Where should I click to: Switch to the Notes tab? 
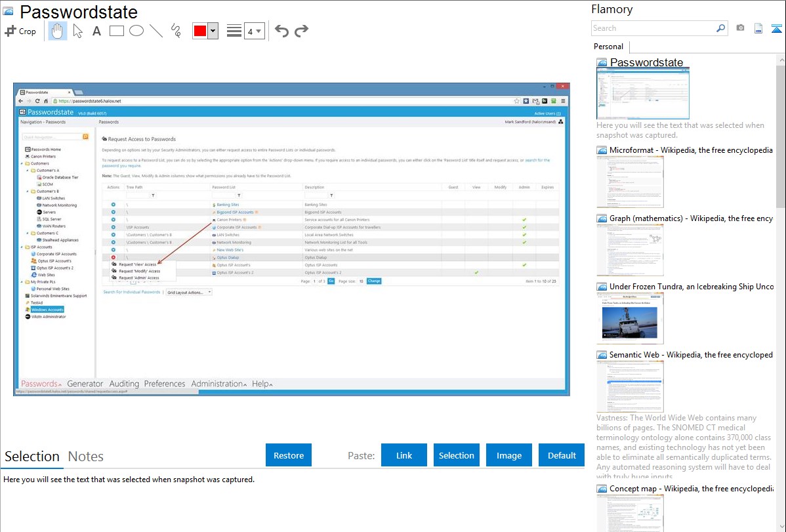[x=86, y=457]
